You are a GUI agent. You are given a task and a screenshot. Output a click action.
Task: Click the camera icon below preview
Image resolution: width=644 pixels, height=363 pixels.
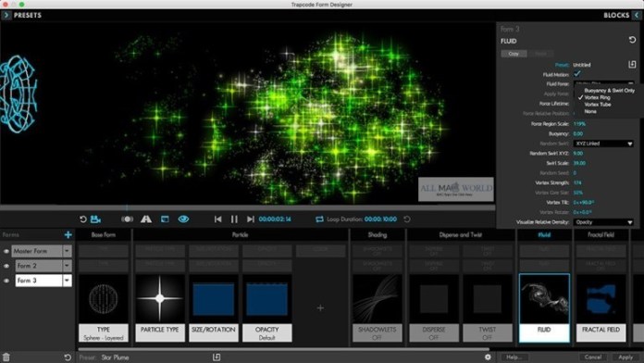click(95, 219)
